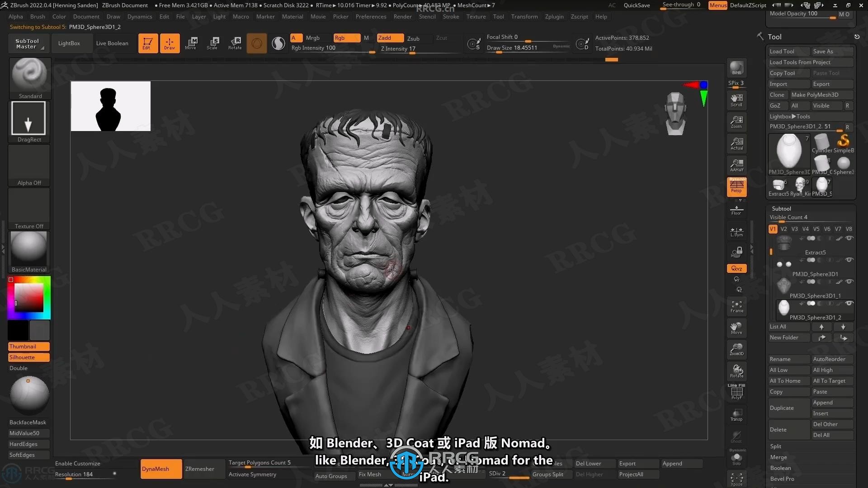This screenshot has width=868, height=488.
Task: Open the Render menu
Action: (x=402, y=16)
